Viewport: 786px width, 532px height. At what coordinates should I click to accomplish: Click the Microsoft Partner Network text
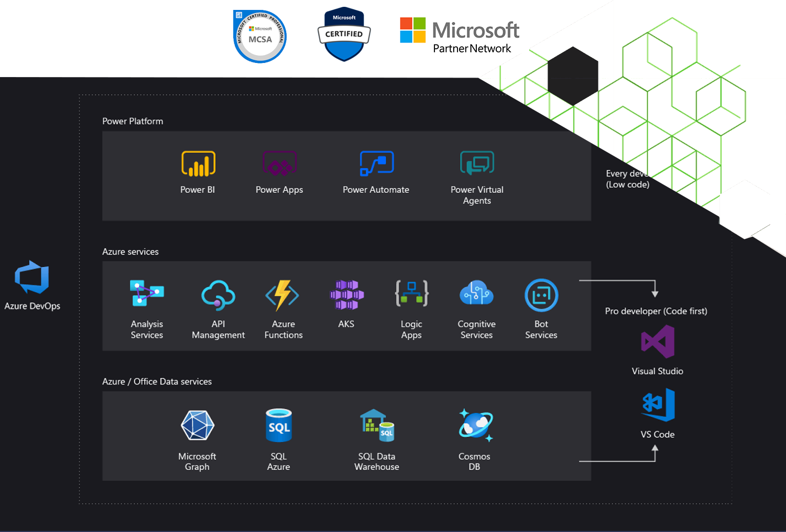(472, 48)
